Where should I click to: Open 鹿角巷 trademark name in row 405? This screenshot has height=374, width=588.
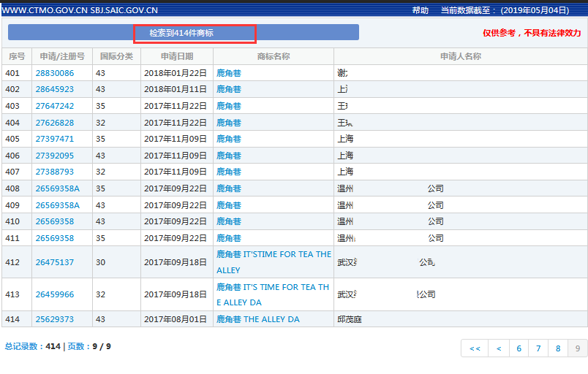pos(229,139)
